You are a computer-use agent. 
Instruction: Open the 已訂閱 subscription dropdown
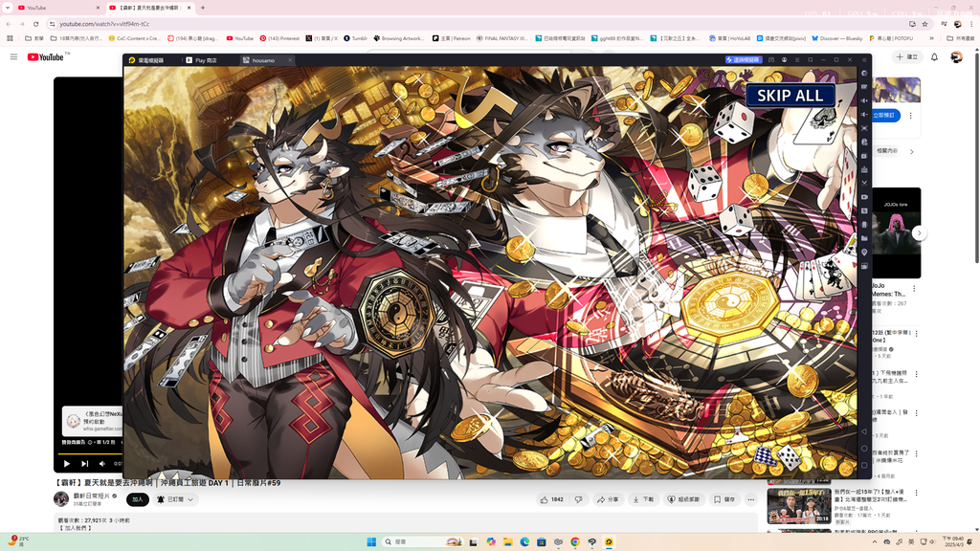coord(175,499)
